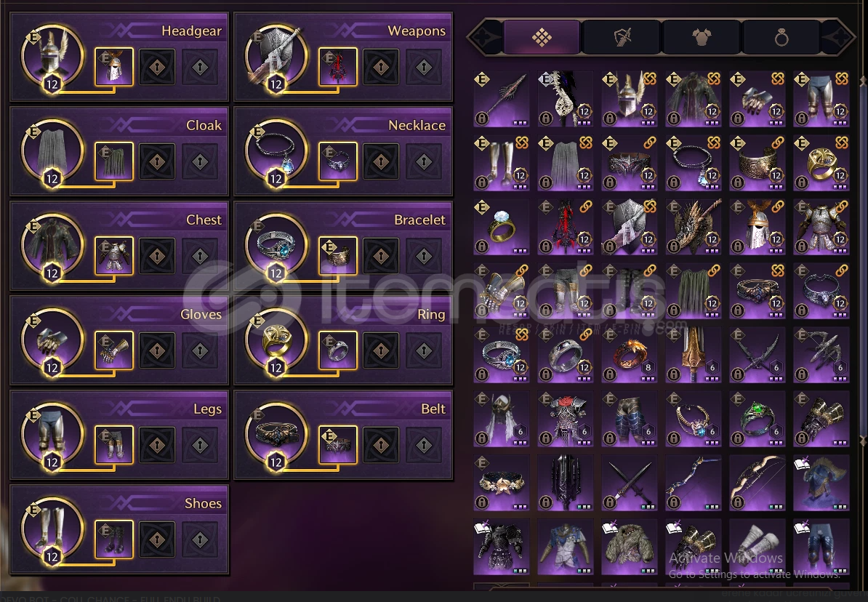This screenshot has width=868, height=602.
Task: Go to next category with right arrow
Action: click(x=838, y=37)
